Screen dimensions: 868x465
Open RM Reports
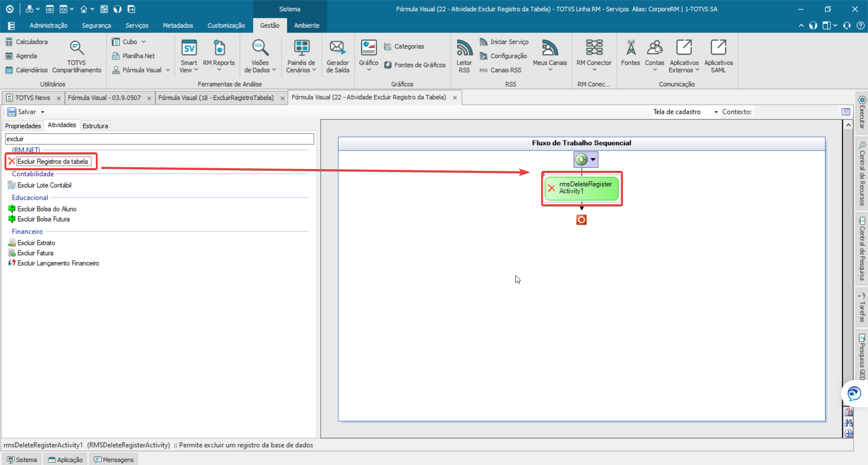(x=219, y=56)
